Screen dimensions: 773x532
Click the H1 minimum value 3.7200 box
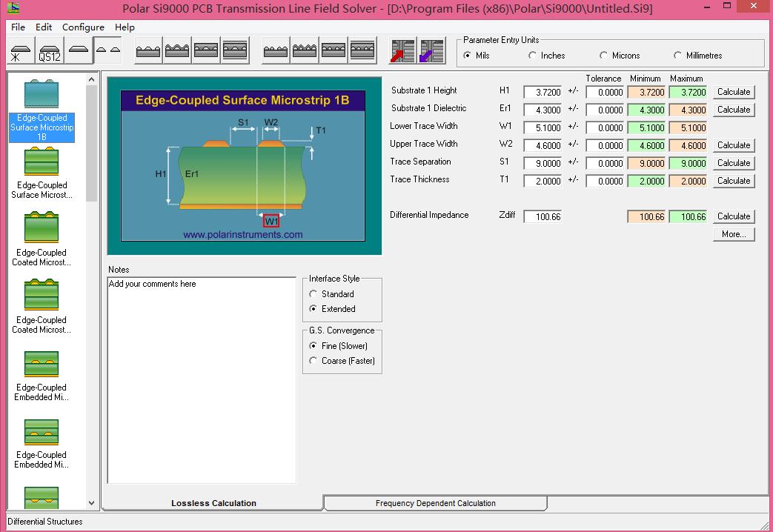click(646, 92)
